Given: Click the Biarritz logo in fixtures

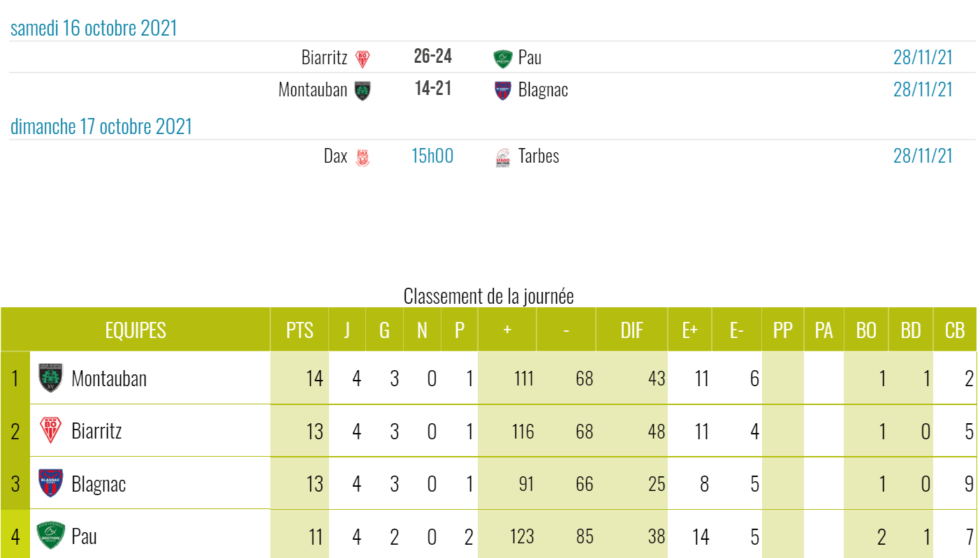Looking at the screenshot, I should [362, 59].
